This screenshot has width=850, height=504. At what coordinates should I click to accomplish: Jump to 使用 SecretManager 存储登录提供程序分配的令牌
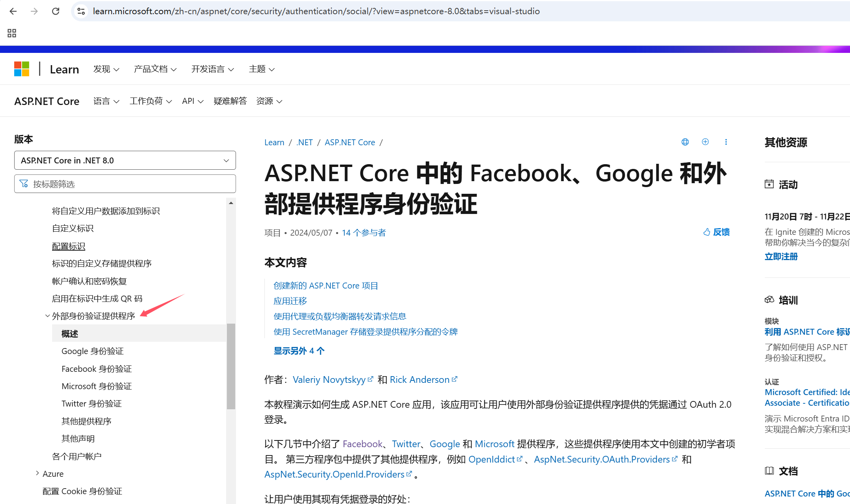click(366, 332)
